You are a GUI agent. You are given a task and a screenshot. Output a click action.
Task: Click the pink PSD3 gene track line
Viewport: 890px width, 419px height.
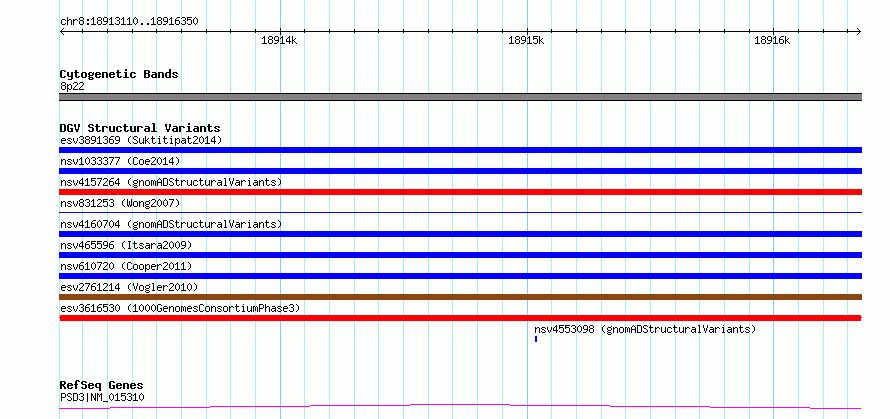tap(460, 407)
